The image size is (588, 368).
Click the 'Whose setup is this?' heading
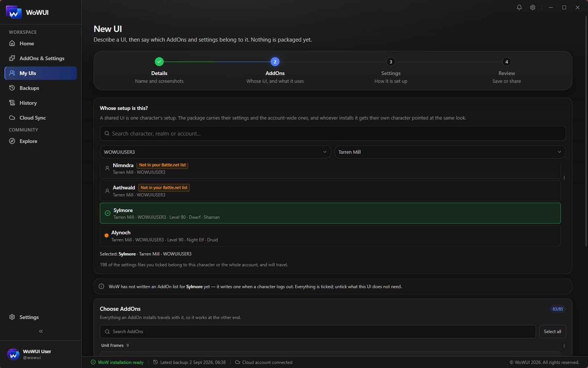[124, 108]
